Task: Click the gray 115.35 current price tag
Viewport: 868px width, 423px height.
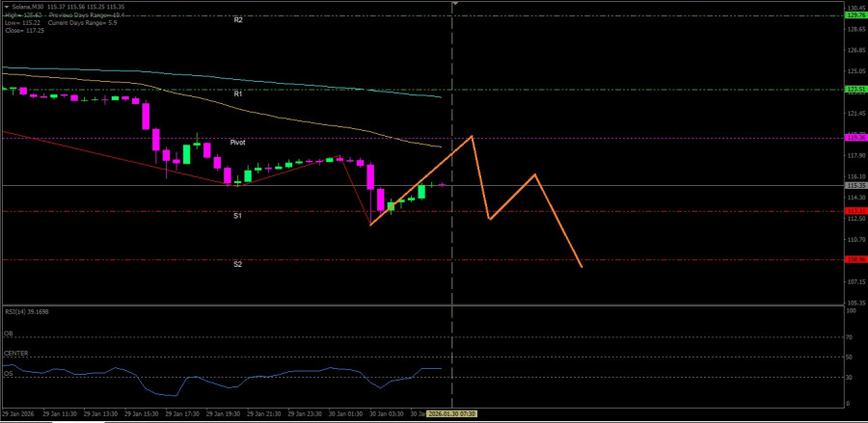Action: coord(854,185)
